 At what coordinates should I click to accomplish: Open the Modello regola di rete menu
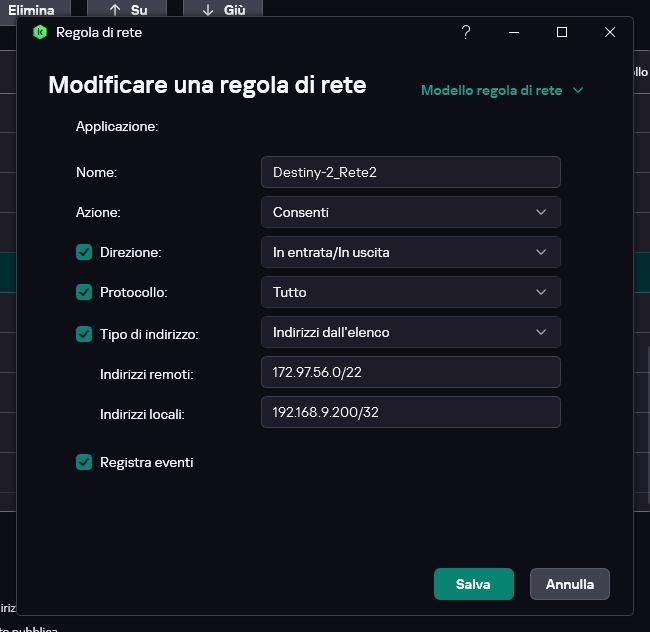pyautogui.click(x=502, y=90)
